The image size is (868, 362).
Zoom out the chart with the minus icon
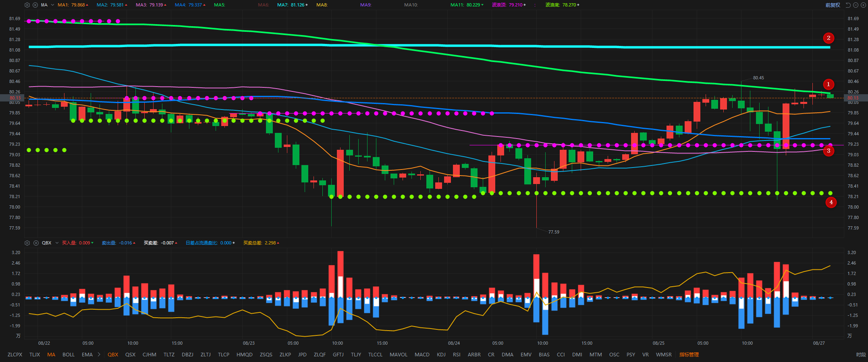coord(856,5)
